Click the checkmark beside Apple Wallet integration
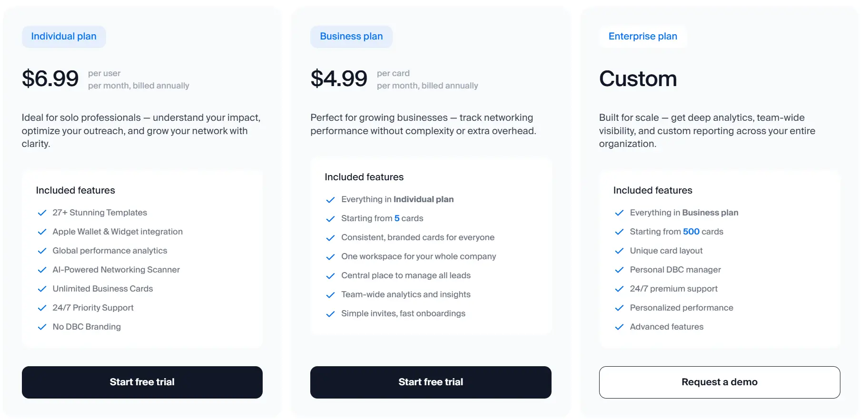 42,232
